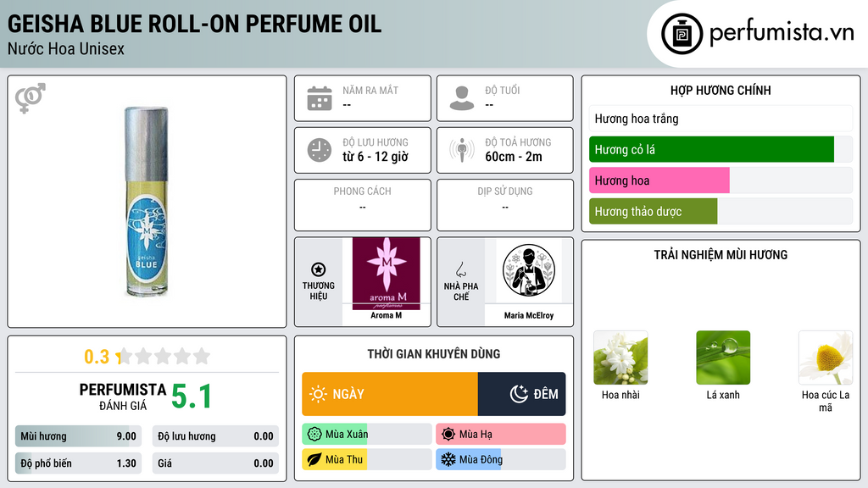Viewport: 868px width, 488px height.
Task: Click the dark Đêm time-of-day bar
Action: coord(521,394)
